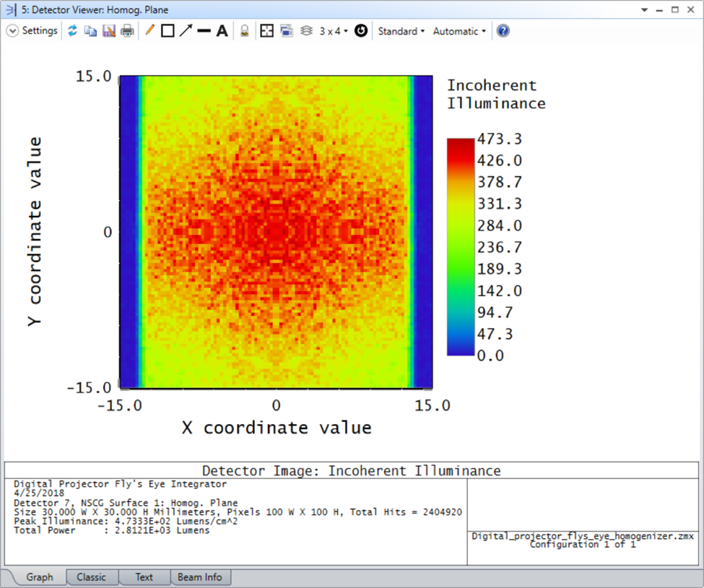Toggle the overlay layers option
The height and width of the screenshot is (588, 704).
point(306,30)
